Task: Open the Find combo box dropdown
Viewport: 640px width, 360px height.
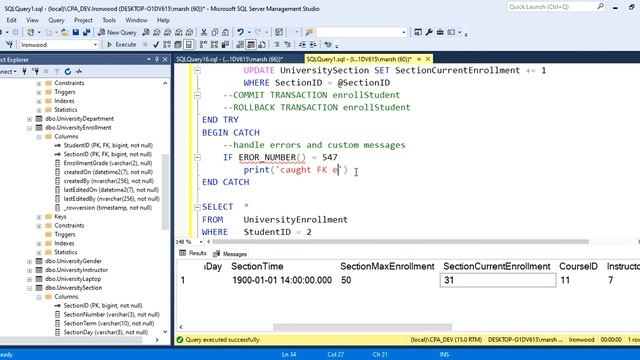Action: pyautogui.click(x=404, y=32)
